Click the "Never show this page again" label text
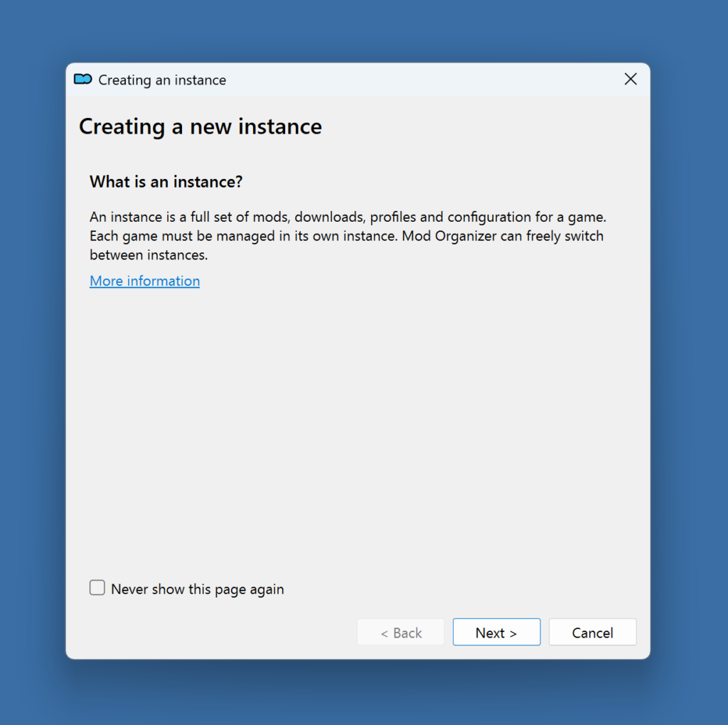 pos(197,589)
